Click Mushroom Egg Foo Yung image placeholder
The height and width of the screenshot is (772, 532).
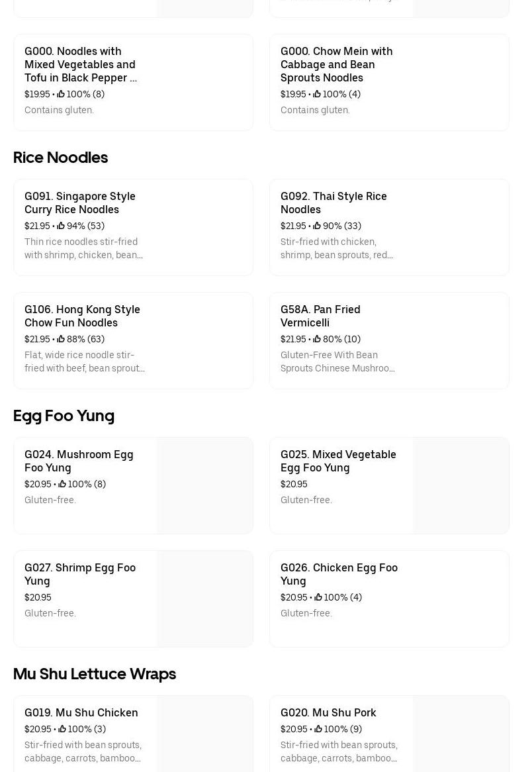pyautogui.click(x=205, y=485)
